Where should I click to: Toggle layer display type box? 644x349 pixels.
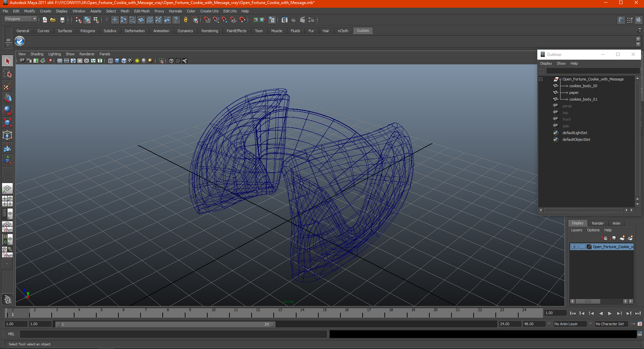582,247
